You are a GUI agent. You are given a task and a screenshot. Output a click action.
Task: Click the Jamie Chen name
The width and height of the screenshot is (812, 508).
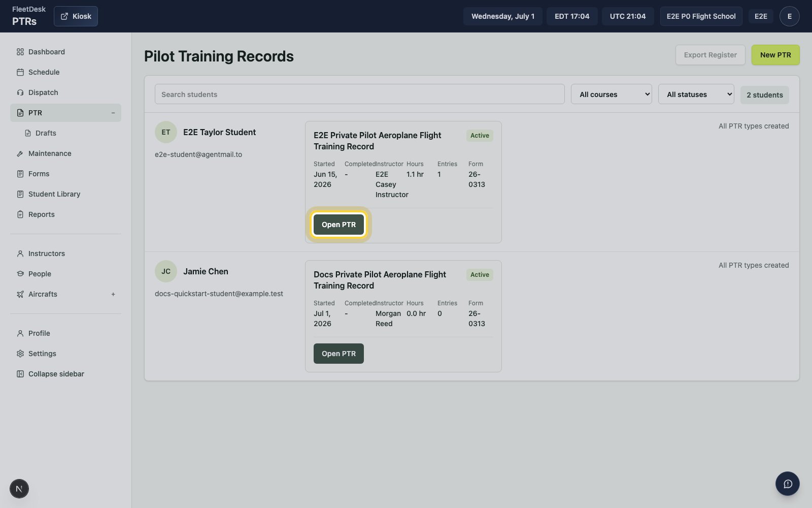[x=206, y=271]
